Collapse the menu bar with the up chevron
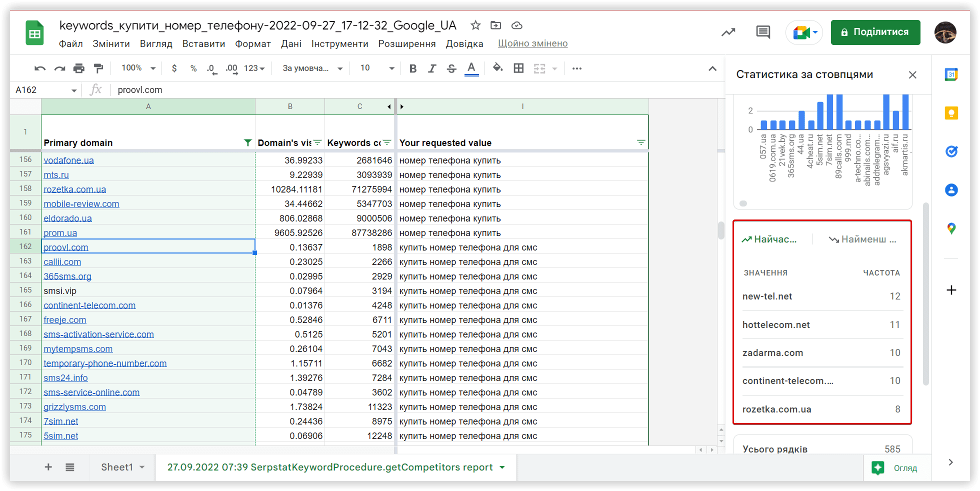 pyautogui.click(x=712, y=68)
